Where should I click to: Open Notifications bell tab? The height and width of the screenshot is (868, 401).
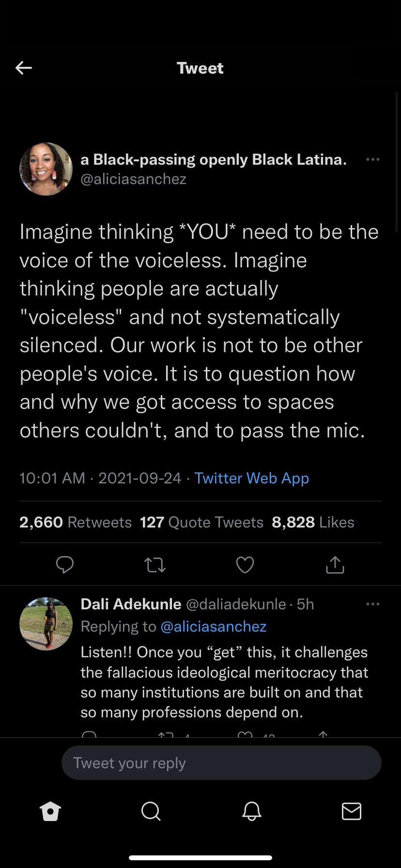251,811
